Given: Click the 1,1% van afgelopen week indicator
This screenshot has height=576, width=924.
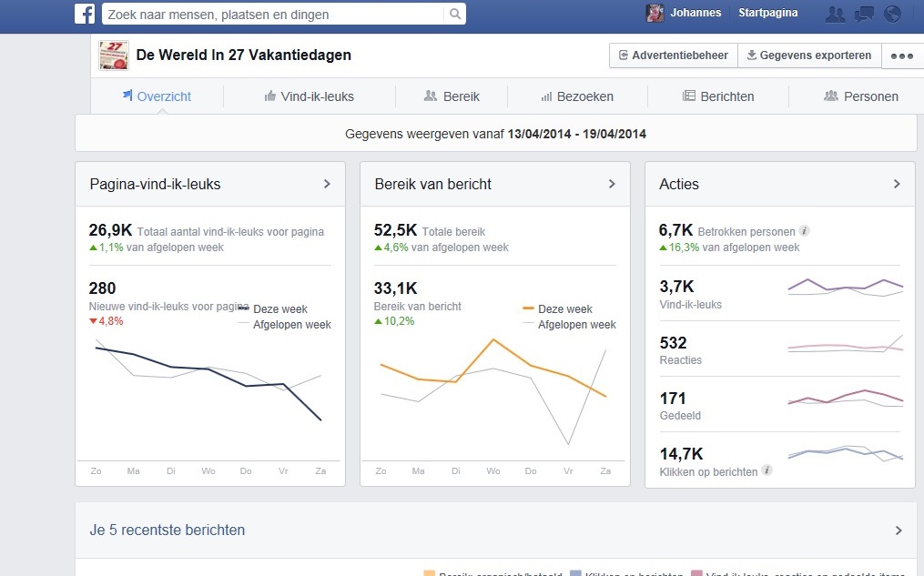Looking at the screenshot, I should [157, 248].
